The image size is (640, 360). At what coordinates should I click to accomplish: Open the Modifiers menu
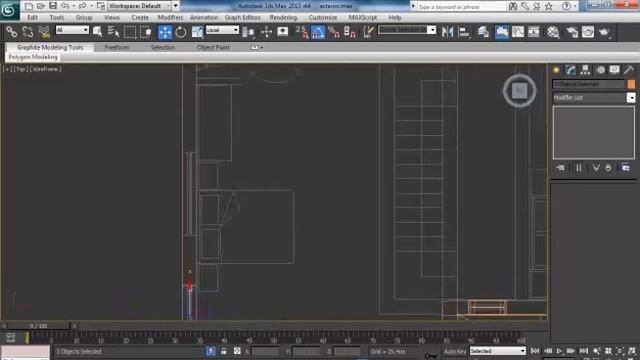(x=170, y=18)
